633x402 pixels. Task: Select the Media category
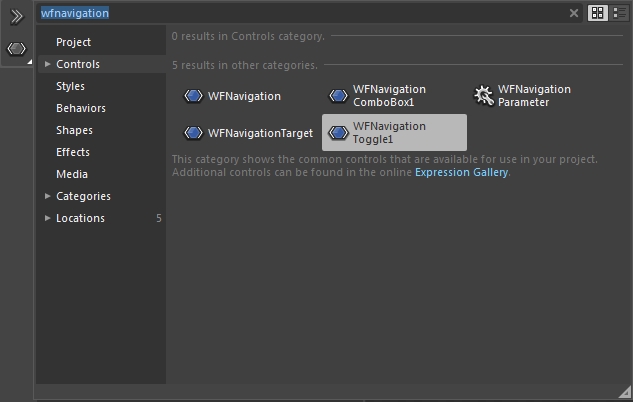72,174
